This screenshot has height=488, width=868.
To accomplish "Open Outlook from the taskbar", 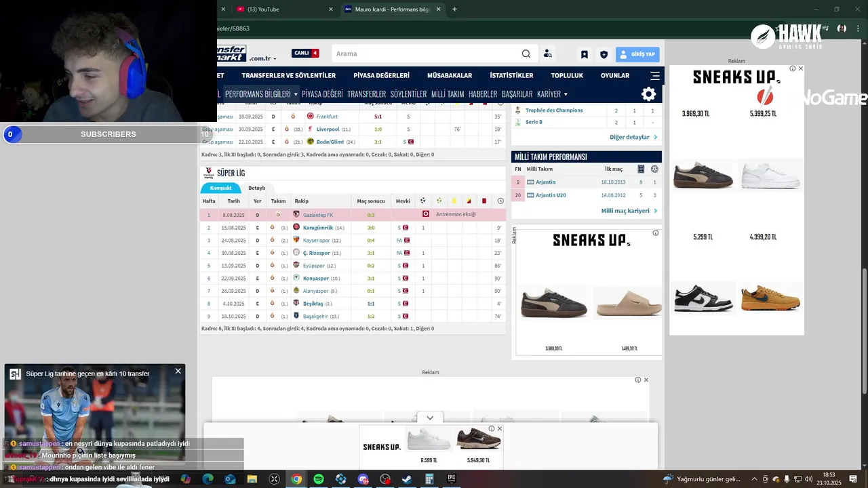I will [231, 479].
